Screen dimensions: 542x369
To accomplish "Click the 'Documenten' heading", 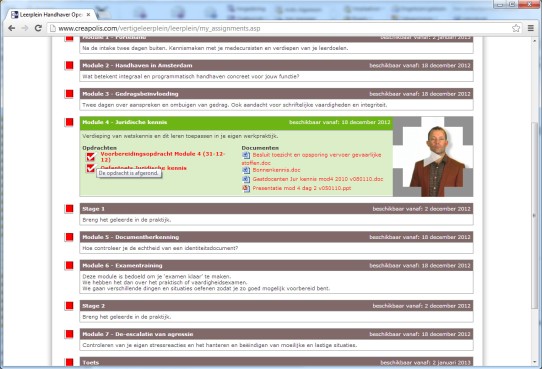I will (x=260, y=148).
